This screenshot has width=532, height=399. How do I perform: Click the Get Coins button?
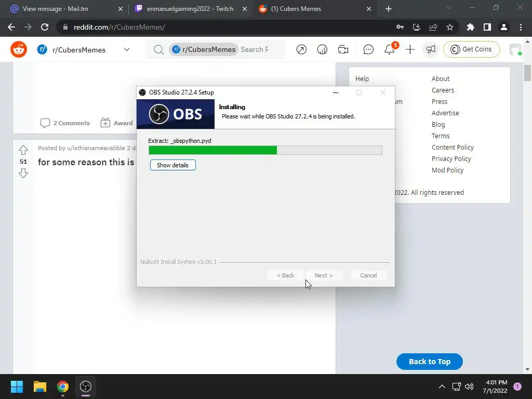471,49
